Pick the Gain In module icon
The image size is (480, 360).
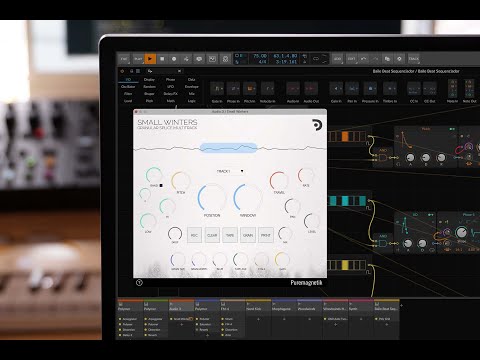[336, 89]
